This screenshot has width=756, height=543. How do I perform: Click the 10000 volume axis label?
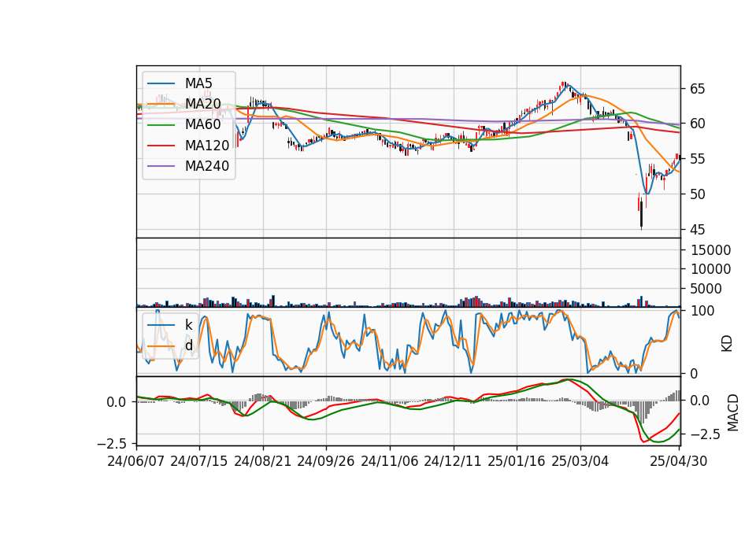[710, 269]
